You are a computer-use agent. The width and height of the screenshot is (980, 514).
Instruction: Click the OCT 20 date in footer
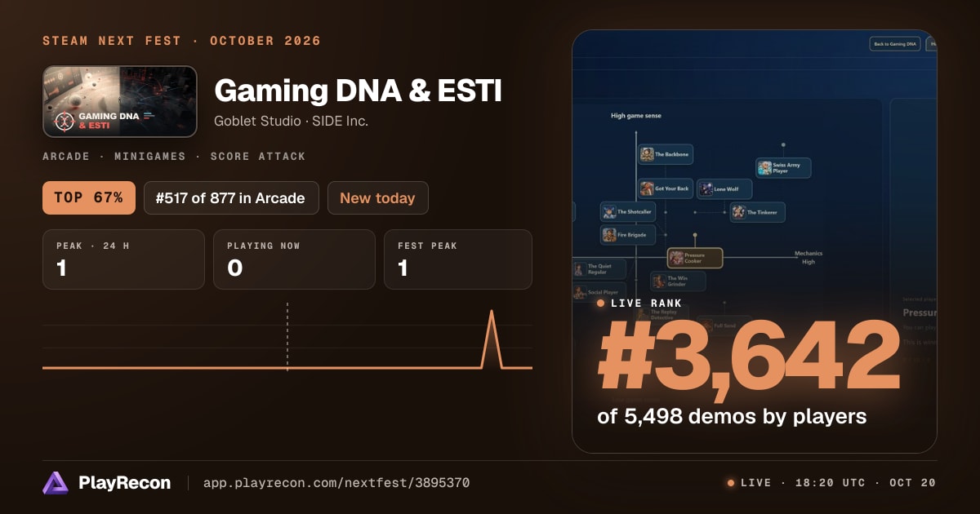tap(913, 483)
